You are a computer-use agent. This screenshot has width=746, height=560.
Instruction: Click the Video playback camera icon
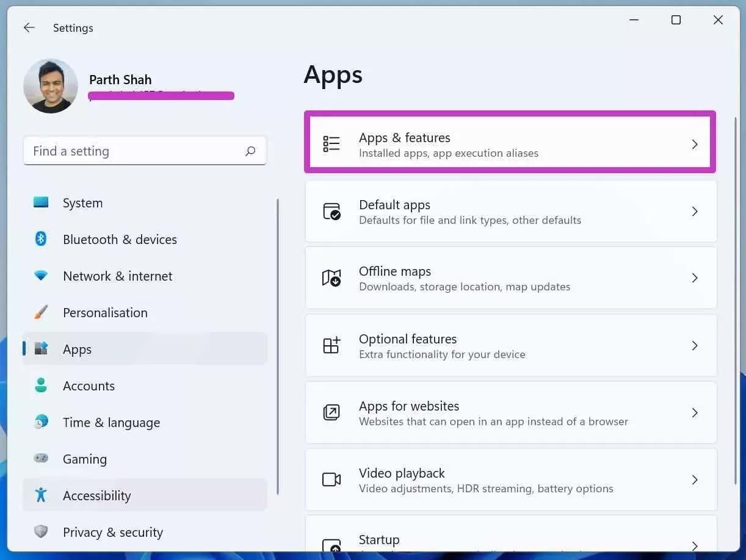(x=331, y=479)
